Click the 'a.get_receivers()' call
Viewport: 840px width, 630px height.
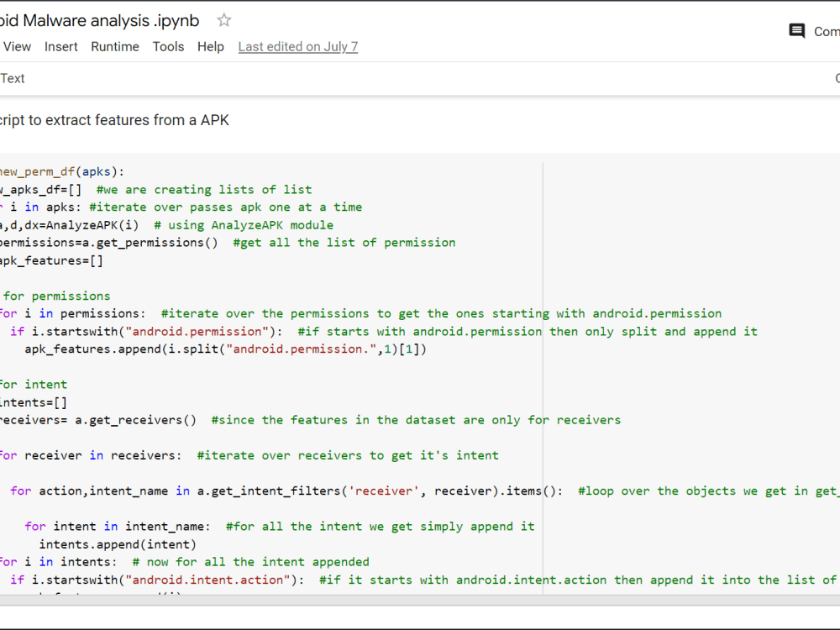pos(135,420)
